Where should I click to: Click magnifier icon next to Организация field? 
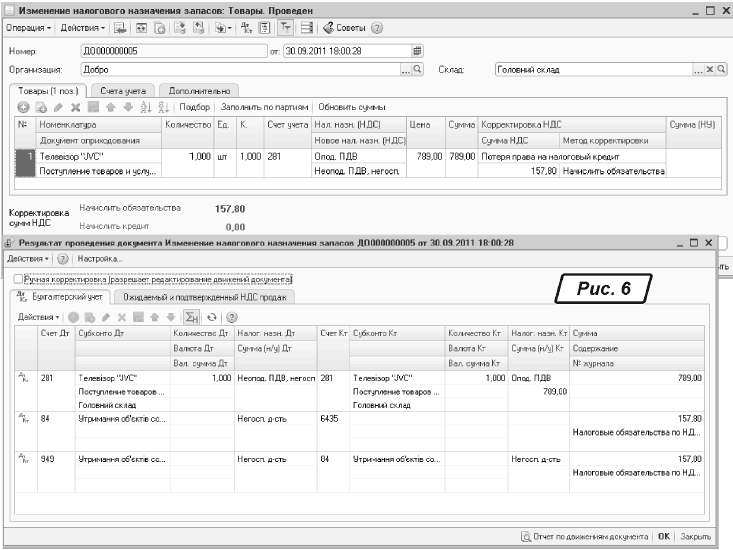pos(418,70)
